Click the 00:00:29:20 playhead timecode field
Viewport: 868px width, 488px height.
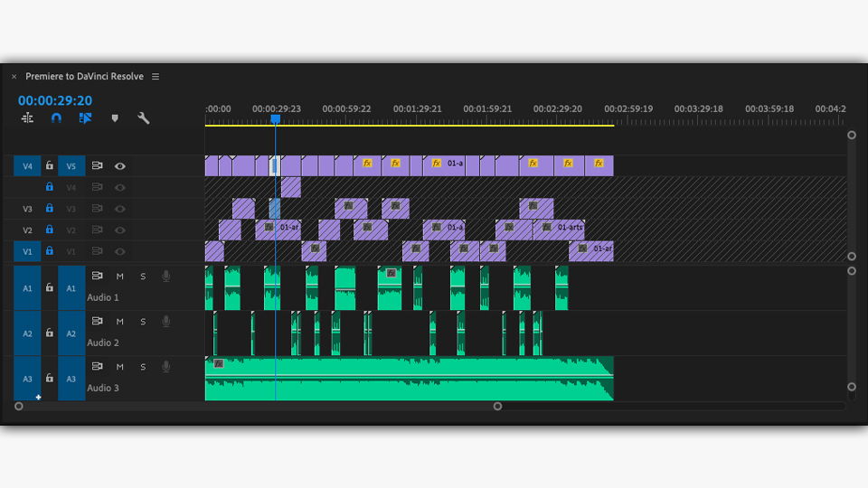(x=55, y=100)
